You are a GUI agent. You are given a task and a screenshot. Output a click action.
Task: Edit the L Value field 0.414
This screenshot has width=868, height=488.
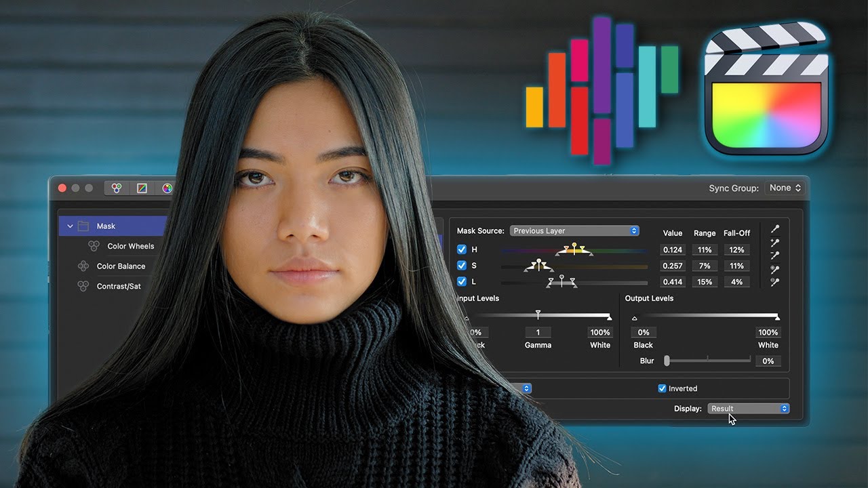click(673, 281)
